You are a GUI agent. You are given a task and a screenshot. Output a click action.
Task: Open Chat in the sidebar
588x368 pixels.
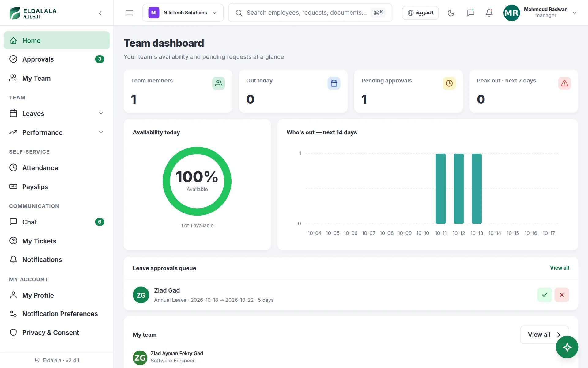click(x=57, y=222)
